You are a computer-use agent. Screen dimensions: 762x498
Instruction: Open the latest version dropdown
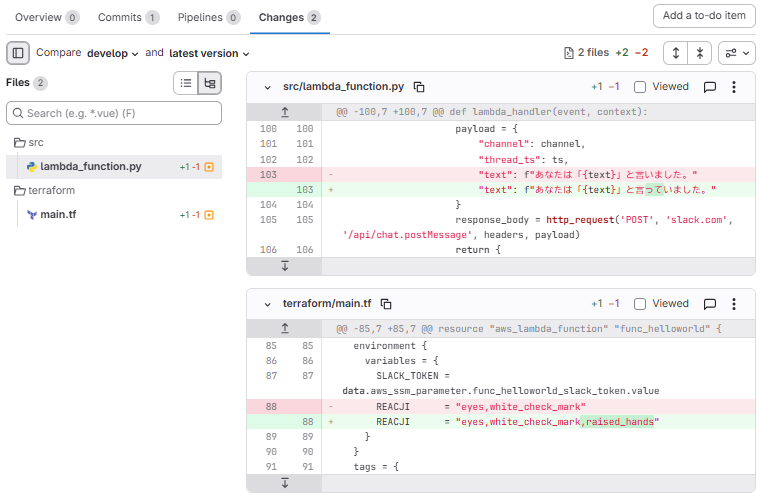coord(209,53)
